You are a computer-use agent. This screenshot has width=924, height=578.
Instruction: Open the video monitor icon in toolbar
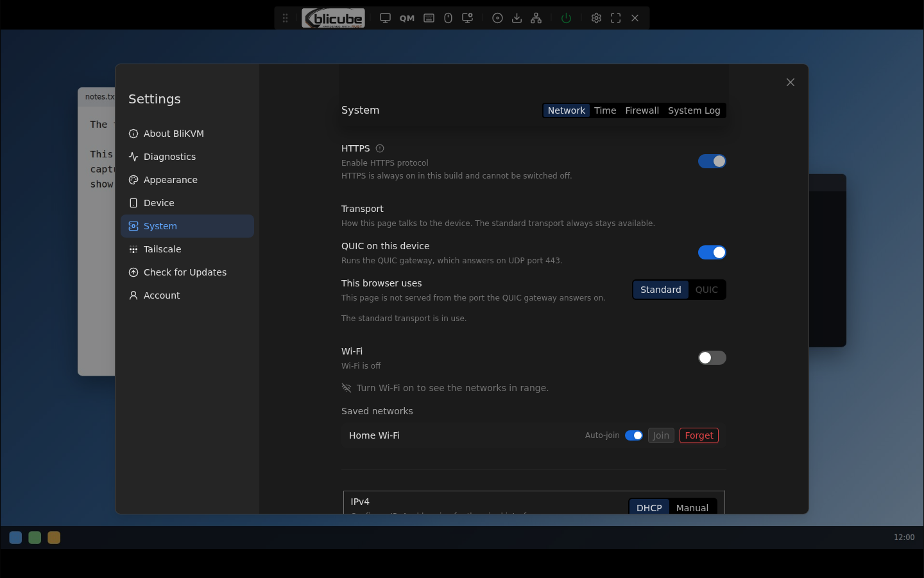point(385,18)
